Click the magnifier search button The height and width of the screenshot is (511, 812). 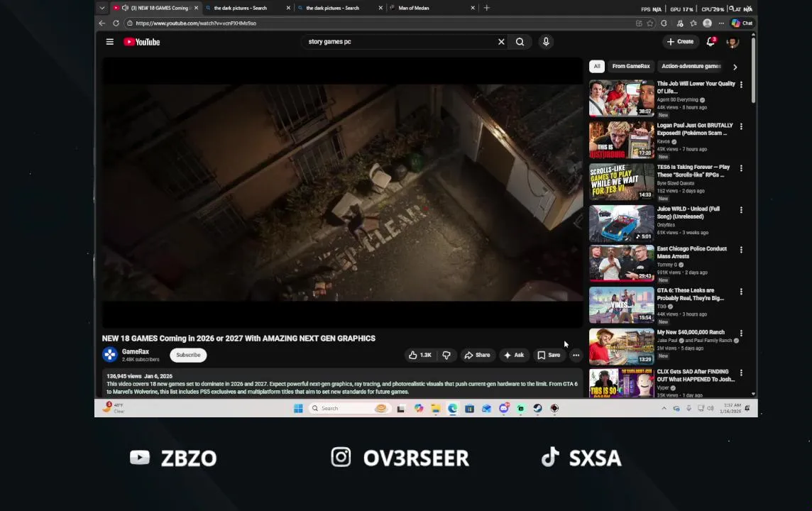click(520, 42)
